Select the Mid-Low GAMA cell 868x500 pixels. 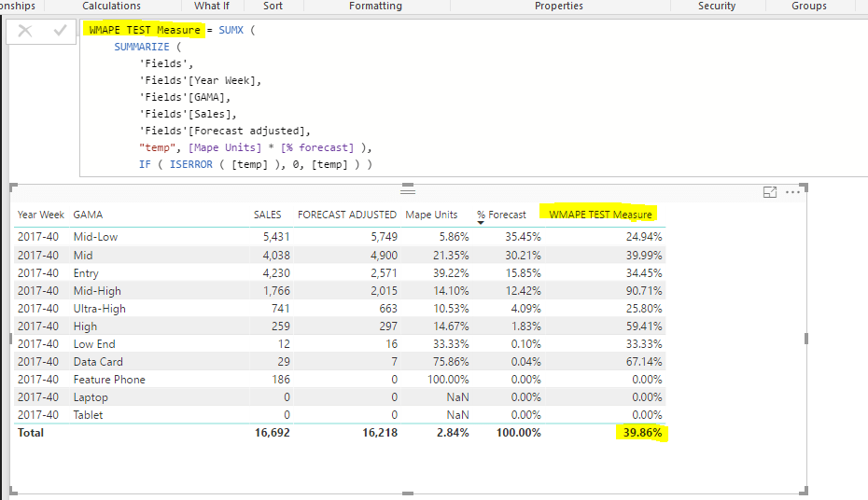95,237
